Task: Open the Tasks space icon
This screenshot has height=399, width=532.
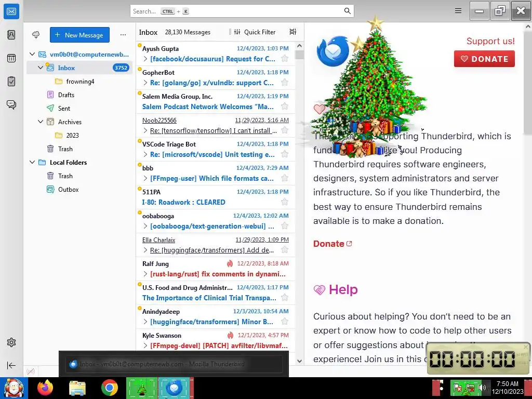Action: point(11,82)
